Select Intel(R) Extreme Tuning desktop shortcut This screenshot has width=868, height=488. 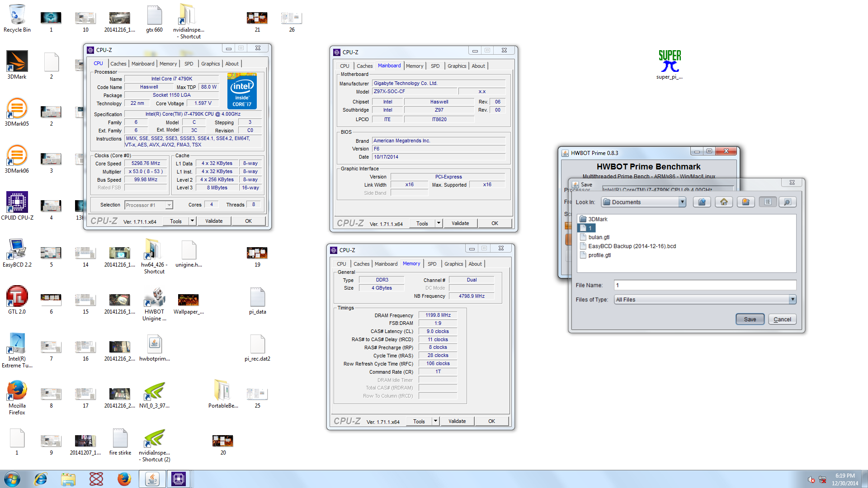pos(17,351)
